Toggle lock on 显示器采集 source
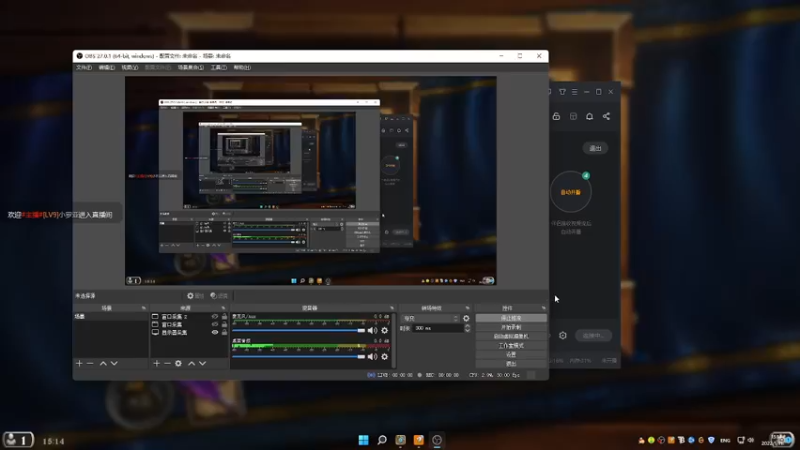The width and height of the screenshot is (800, 450). tap(224, 333)
